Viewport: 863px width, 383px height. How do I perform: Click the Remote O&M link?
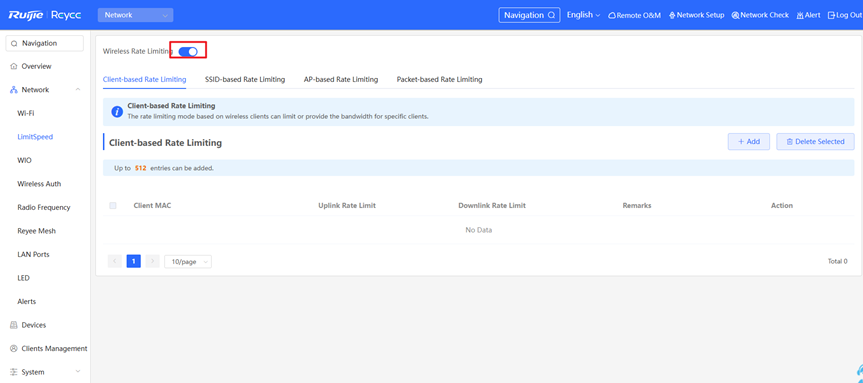pyautogui.click(x=634, y=15)
